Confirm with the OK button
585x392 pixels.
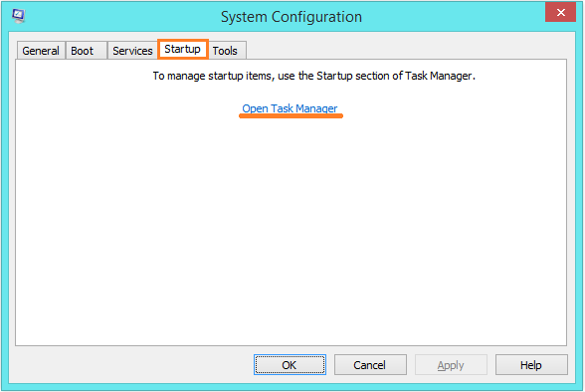[x=290, y=365]
